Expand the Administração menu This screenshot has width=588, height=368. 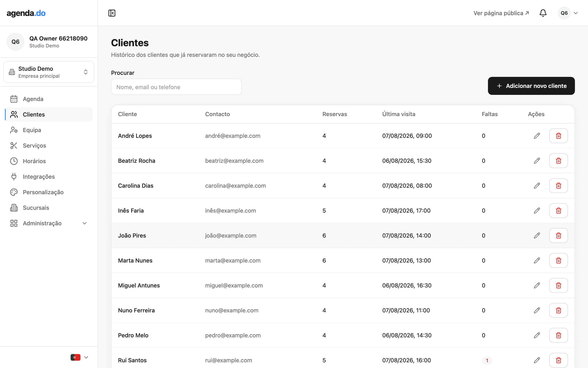point(49,223)
